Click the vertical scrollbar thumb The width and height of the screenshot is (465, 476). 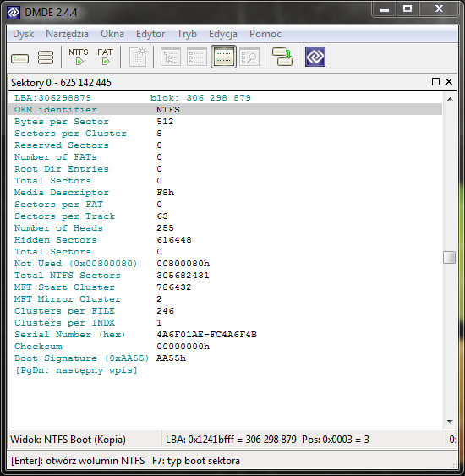click(449, 257)
